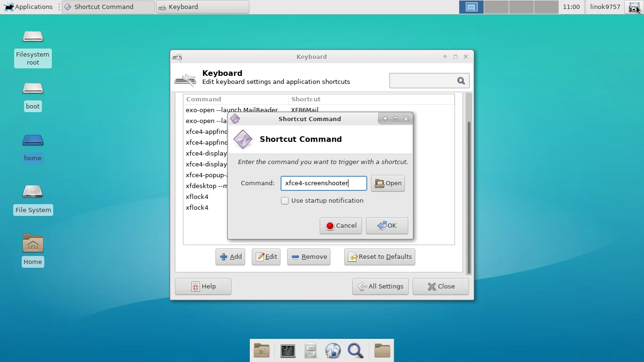Switch to Shortcut Command taskbar window
644x362 pixels.
point(108,7)
